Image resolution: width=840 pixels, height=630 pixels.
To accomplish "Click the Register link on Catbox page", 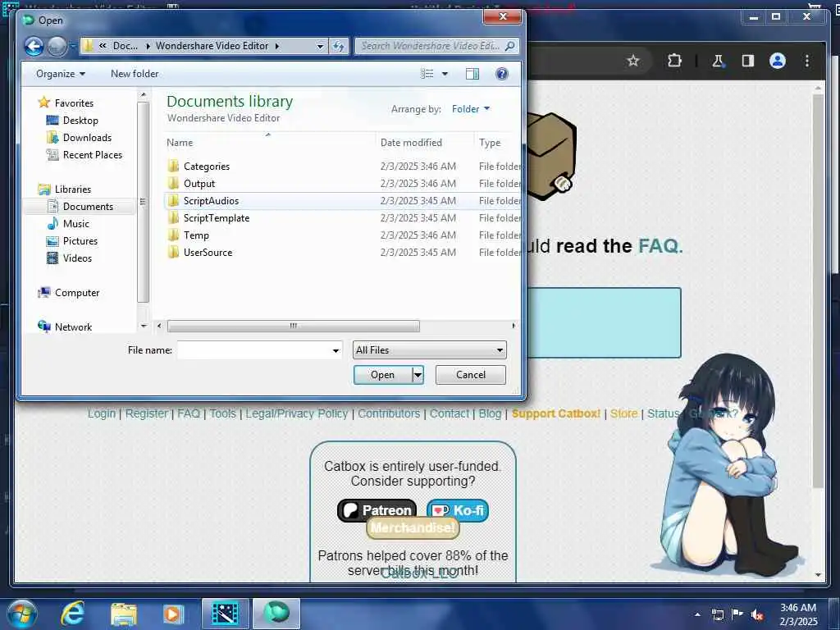I will [146, 413].
